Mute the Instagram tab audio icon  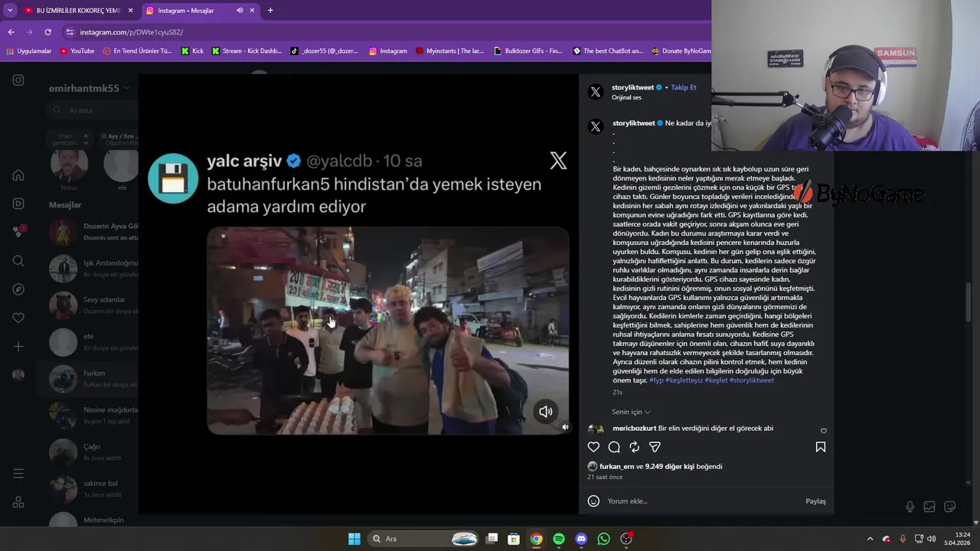tap(240, 11)
